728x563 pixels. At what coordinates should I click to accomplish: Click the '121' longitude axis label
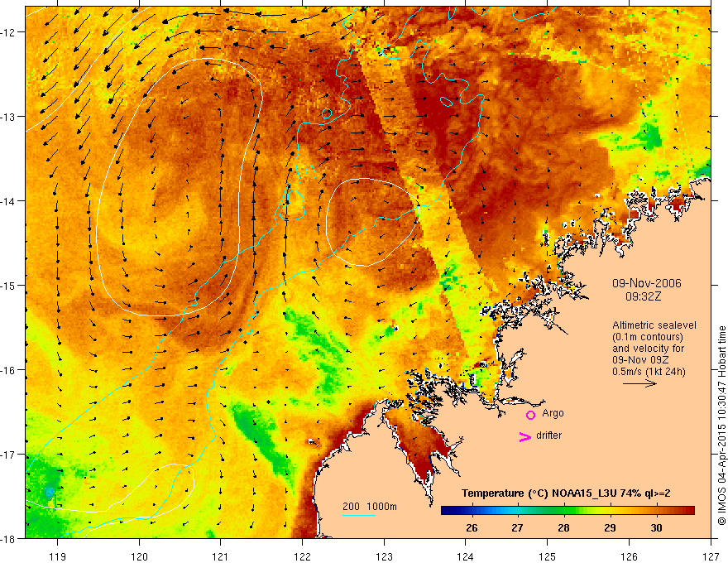tap(221, 556)
